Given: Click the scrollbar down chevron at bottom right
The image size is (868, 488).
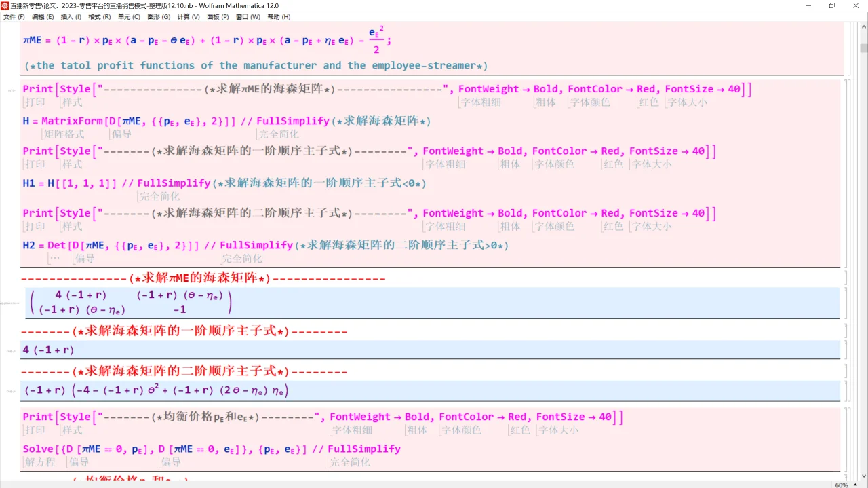Looking at the screenshot, I should coord(863,475).
